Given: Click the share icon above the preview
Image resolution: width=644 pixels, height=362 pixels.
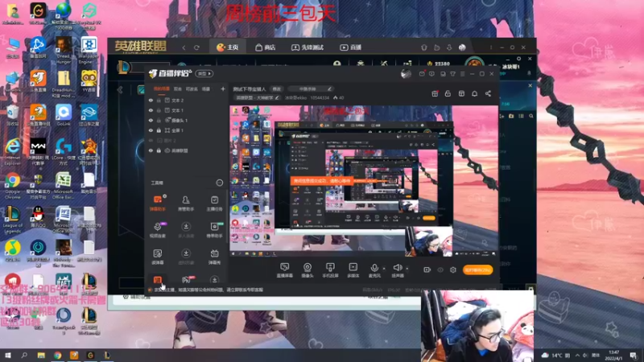Looking at the screenshot, I should point(488,93).
